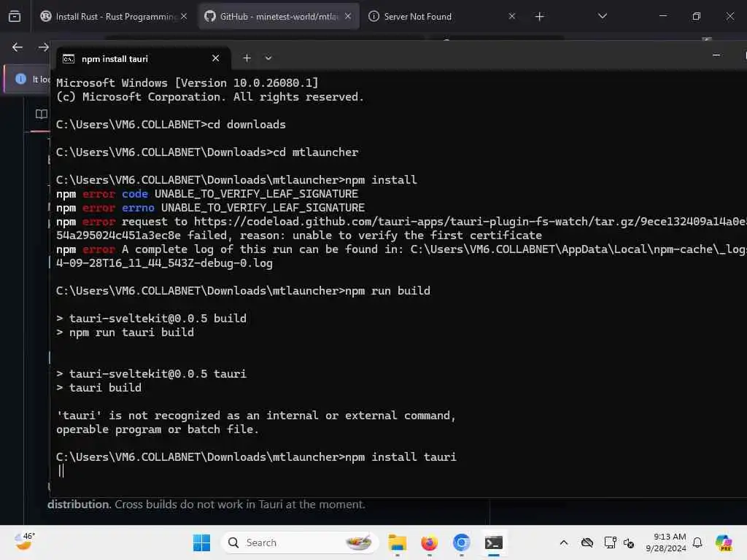Click the 'npm install tauri' command line
This screenshot has height=560, width=747.
click(256, 457)
